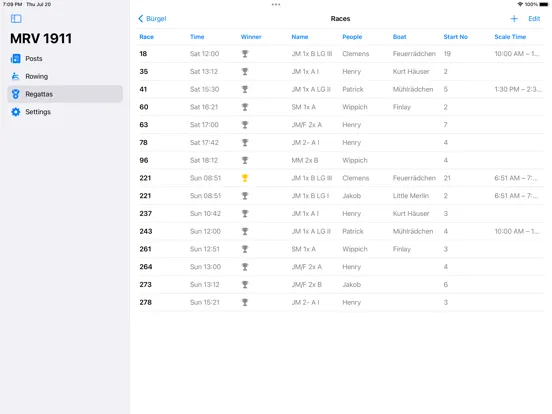This screenshot has height=414, width=552.
Task: Toggle winner trophy for race 60
Action: click(x=245, y=107)
